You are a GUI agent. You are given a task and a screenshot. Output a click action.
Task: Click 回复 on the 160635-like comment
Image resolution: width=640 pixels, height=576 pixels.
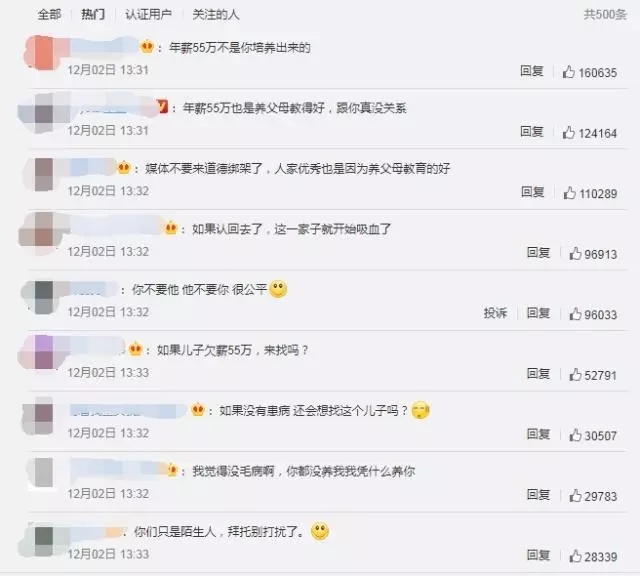(532, 71)
